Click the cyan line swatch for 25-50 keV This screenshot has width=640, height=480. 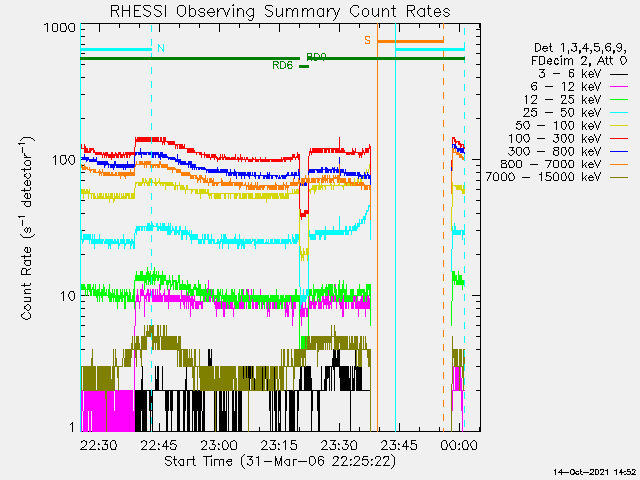point(619,113)
